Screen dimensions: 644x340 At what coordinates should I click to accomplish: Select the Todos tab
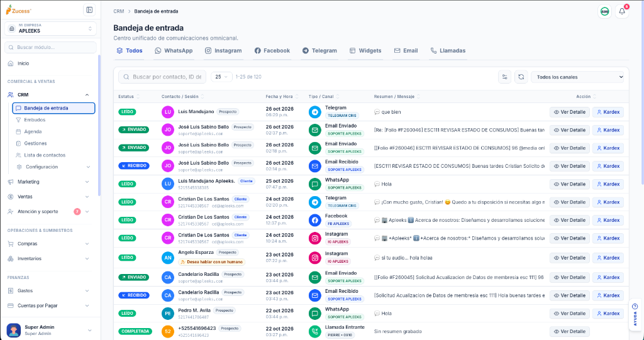130,51
